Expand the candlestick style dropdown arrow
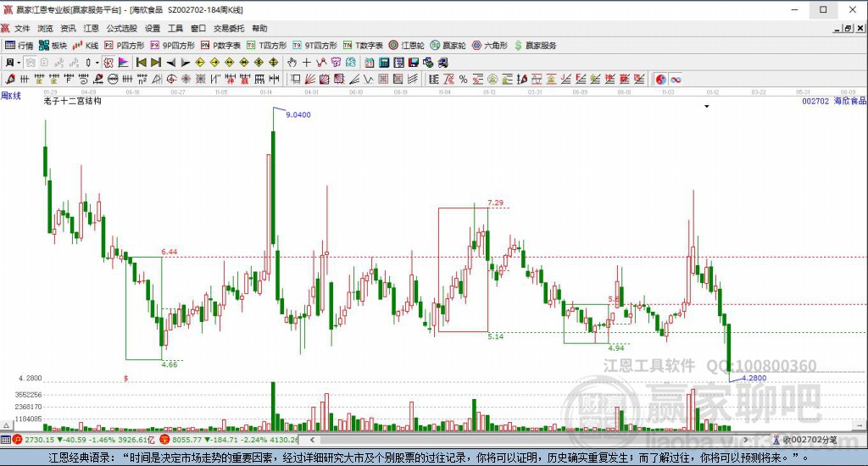868x466 pixels. [x=97, y=63]
